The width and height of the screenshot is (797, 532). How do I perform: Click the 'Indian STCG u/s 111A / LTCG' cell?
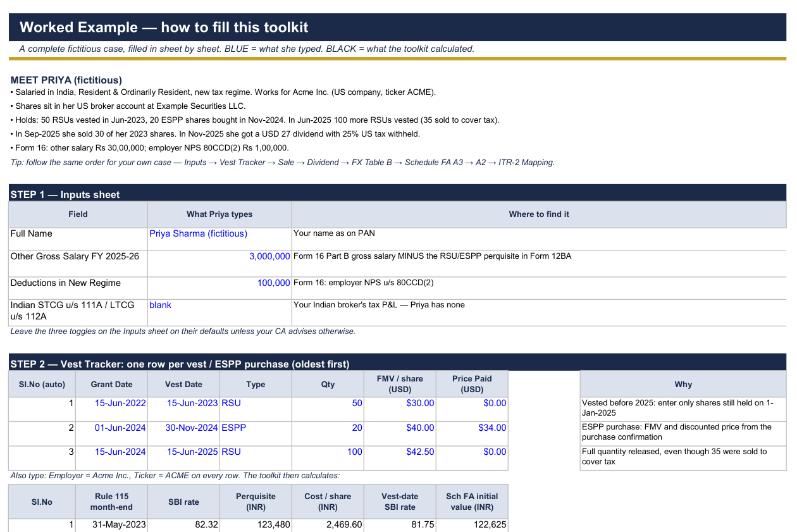point(78,313)
